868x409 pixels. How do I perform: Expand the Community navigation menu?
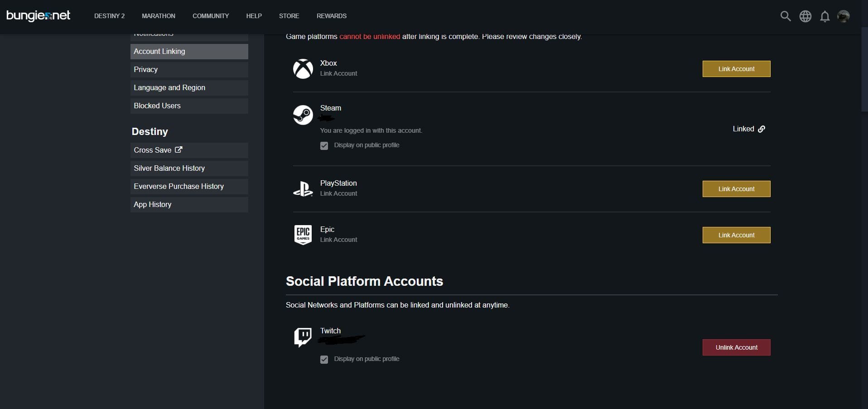pos(211,16)
